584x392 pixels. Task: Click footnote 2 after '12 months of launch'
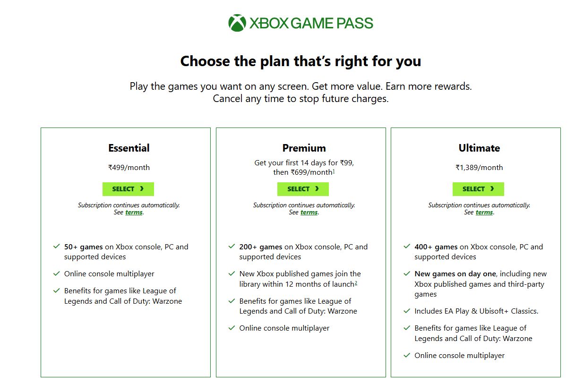pyautogui.click(x=356, y=283)
